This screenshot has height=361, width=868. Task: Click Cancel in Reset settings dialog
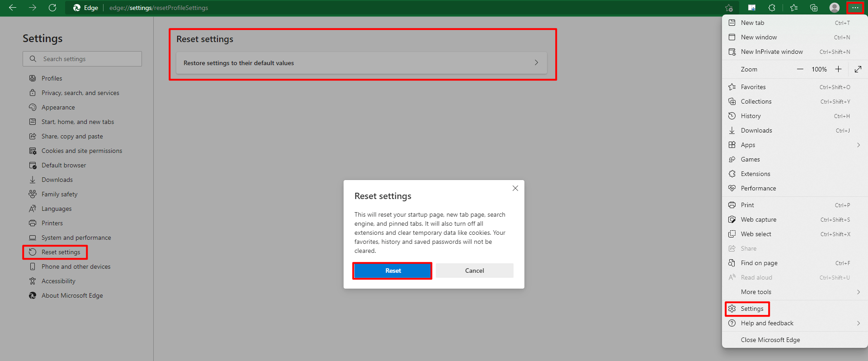pos(475,271)
